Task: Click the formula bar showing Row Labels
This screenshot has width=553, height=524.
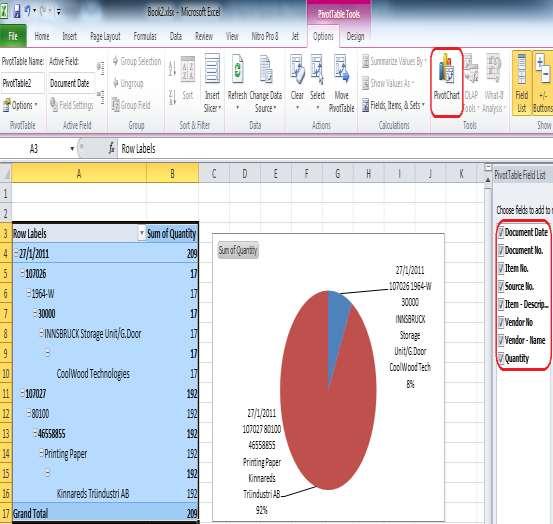Action: pos(335,148)
